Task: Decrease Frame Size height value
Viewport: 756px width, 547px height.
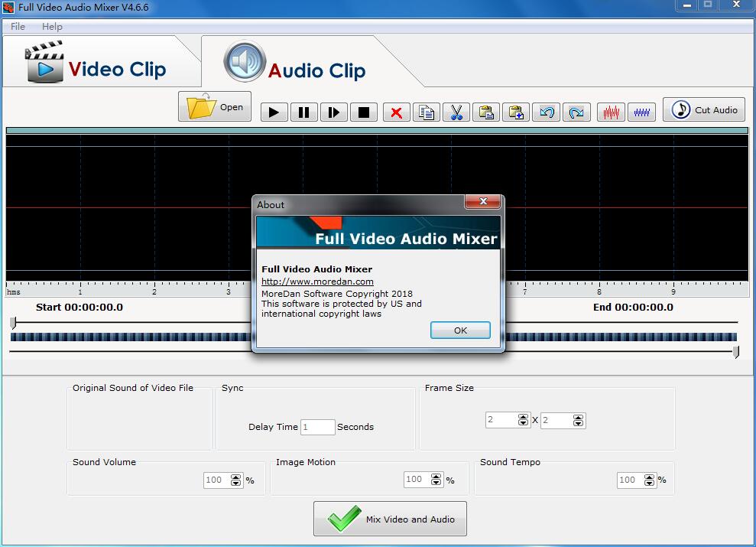Action: click(x=578, y=424)
